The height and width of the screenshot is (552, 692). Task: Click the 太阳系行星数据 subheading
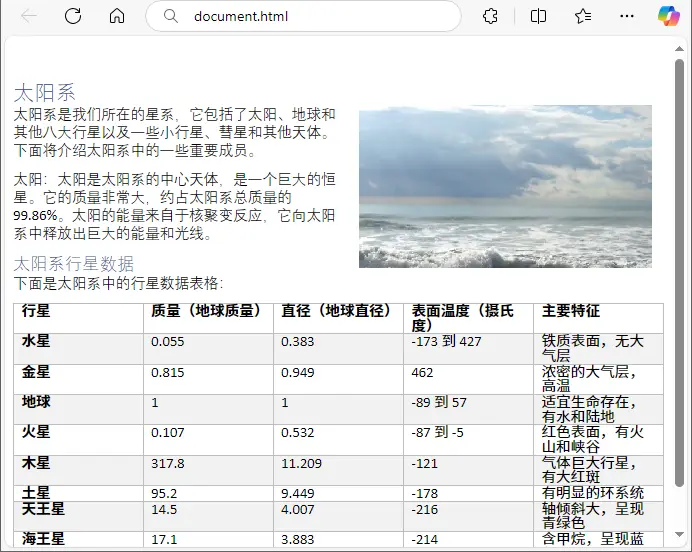[x=74, y=264]
